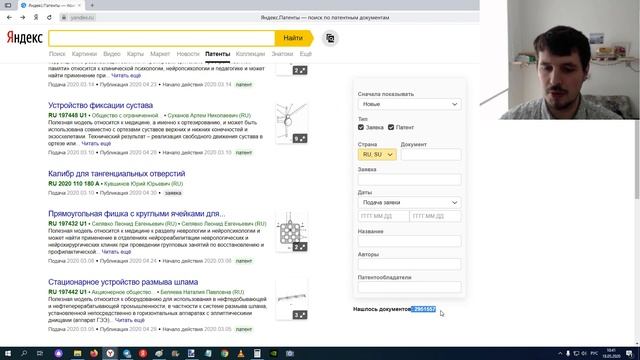Open Калибр для тангенциальных отверстий result
The width and height of the screenshot is (640, 360).
tap(117, 173)
